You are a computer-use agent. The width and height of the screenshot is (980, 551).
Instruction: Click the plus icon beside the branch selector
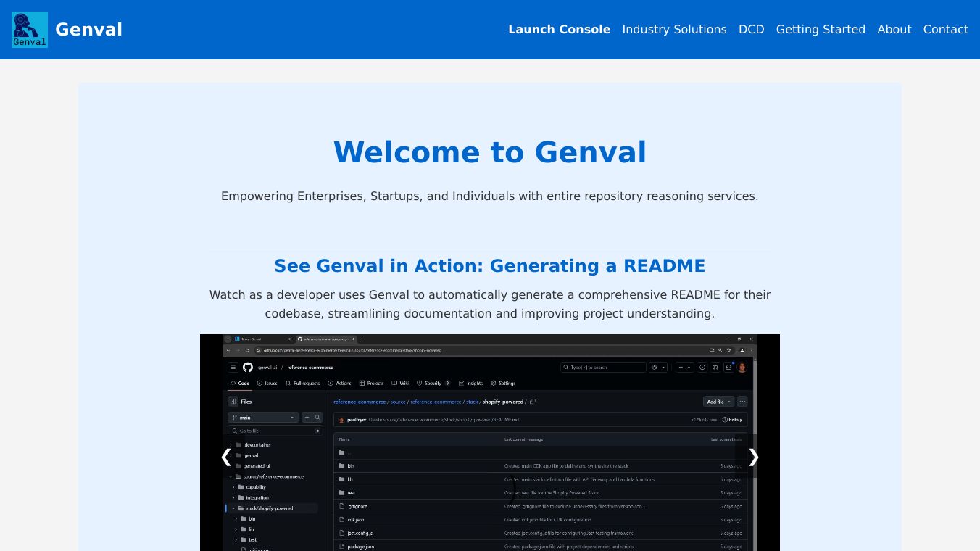click(307, 418)
